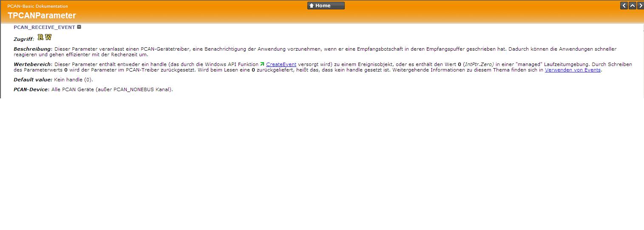The height and width of the screenshot is (230, 644).
Task: Go to the previous topic arrow
Action: click(624, 6)
